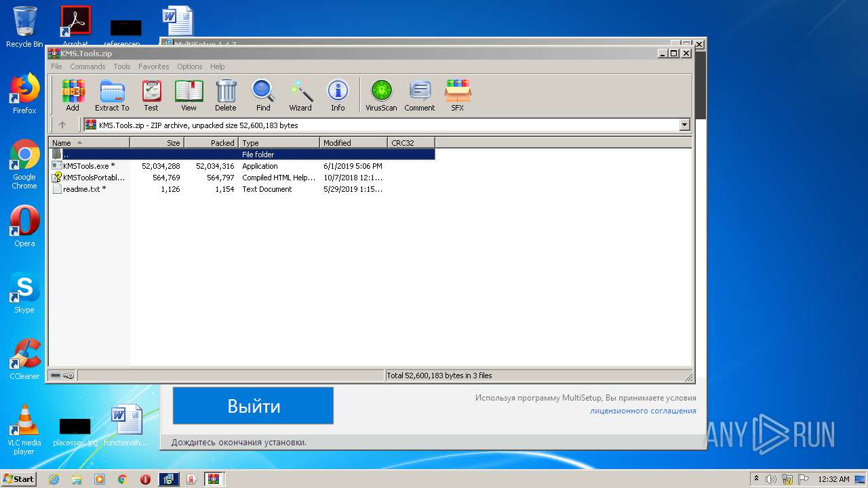Launch the Wizard wand icon
Viewport: 868px width, 488px height.
(x=300, y=95)
